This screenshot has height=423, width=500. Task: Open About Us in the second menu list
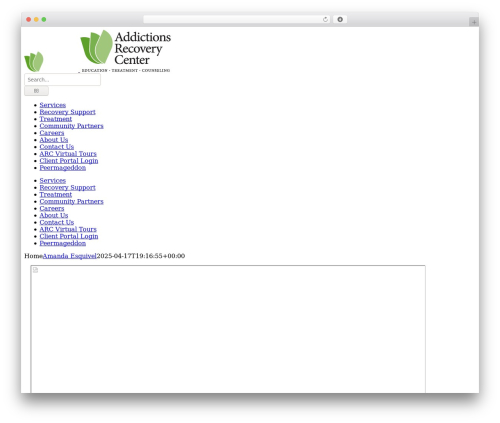(54, 216)
